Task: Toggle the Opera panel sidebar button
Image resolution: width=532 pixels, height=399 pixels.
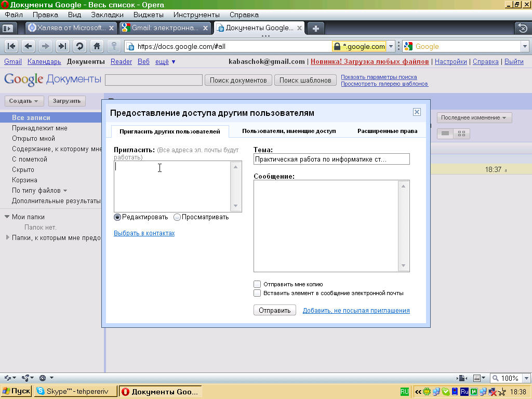Action: pyautogui.click(x=8, y=28)
